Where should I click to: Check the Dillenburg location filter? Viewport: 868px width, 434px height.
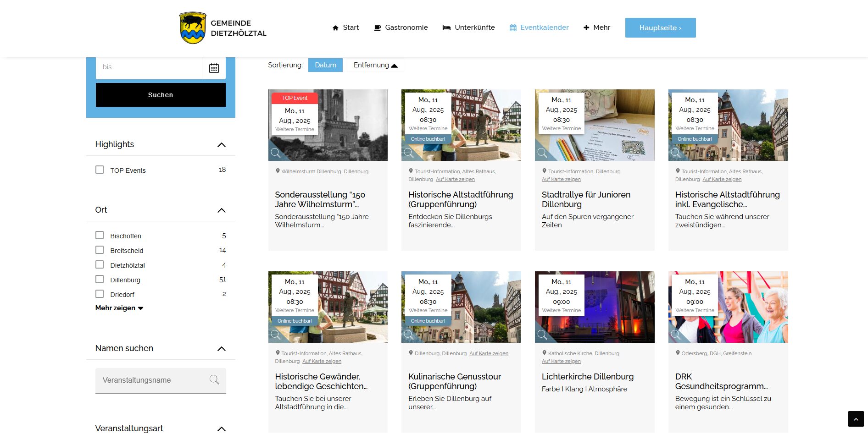click(x=100, y=280)
